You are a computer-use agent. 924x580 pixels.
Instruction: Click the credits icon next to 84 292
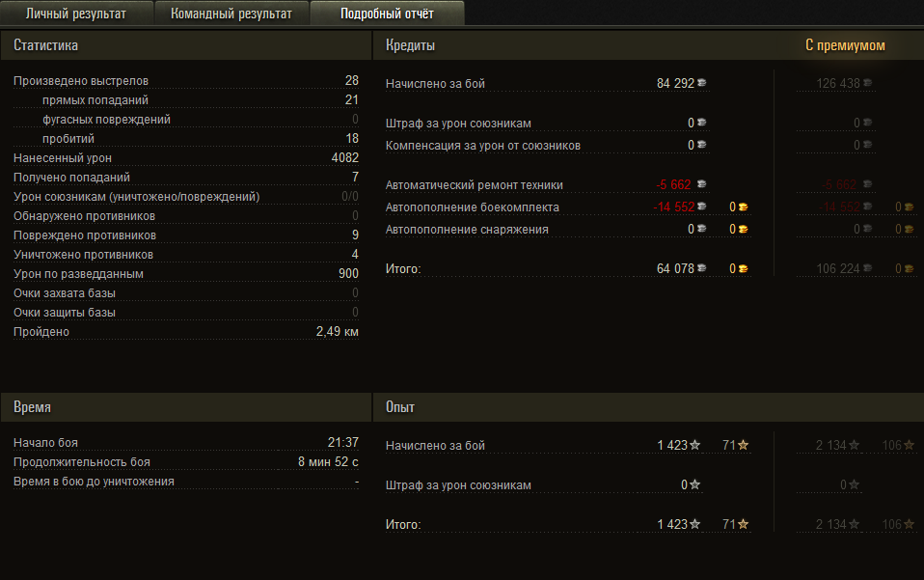pyautogui.click(x=702, y=83)
